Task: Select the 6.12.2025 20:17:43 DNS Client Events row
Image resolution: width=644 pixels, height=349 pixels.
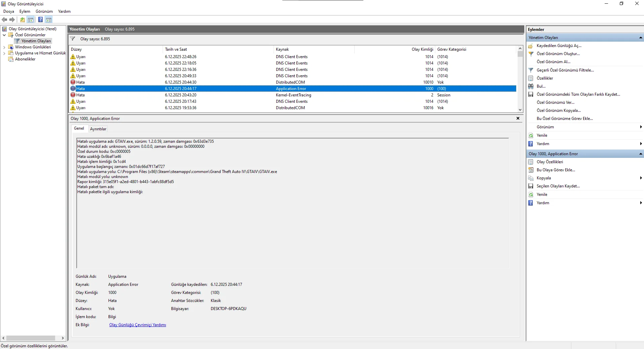Action: click(293, 101)
